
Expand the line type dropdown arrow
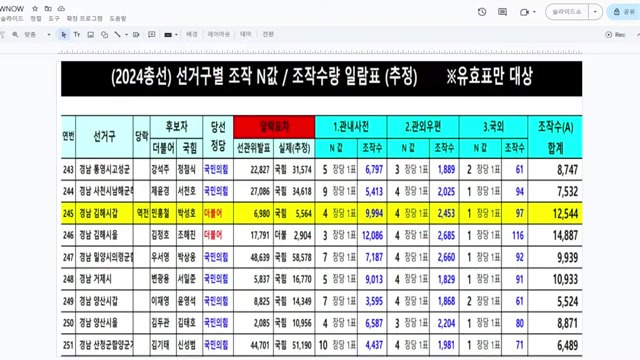(126, 35)
